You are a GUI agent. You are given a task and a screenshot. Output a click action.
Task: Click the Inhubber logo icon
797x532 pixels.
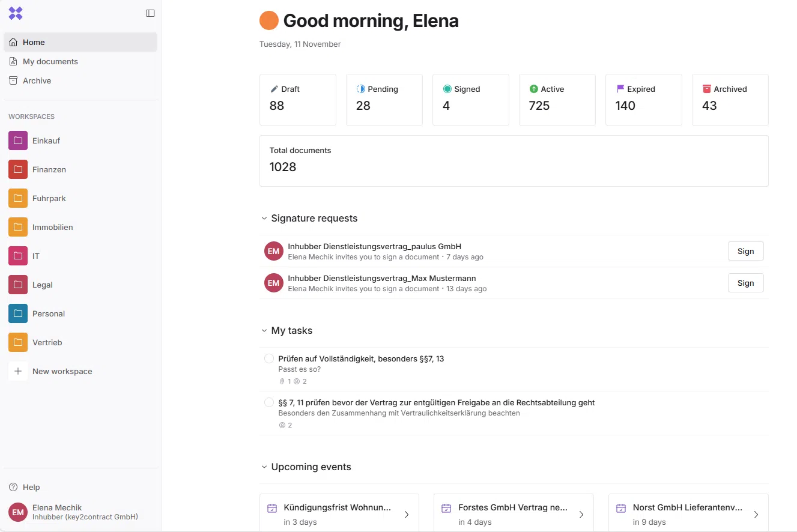click(x=16, y=13)
